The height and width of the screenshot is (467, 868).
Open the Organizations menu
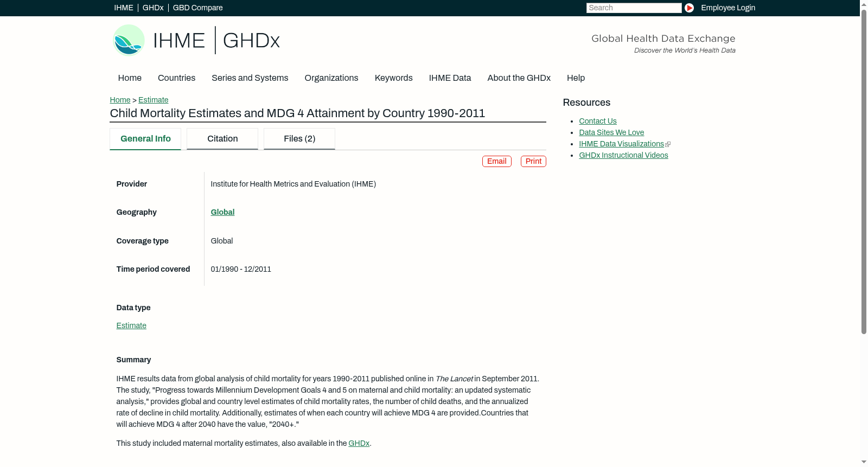(331, 78)
